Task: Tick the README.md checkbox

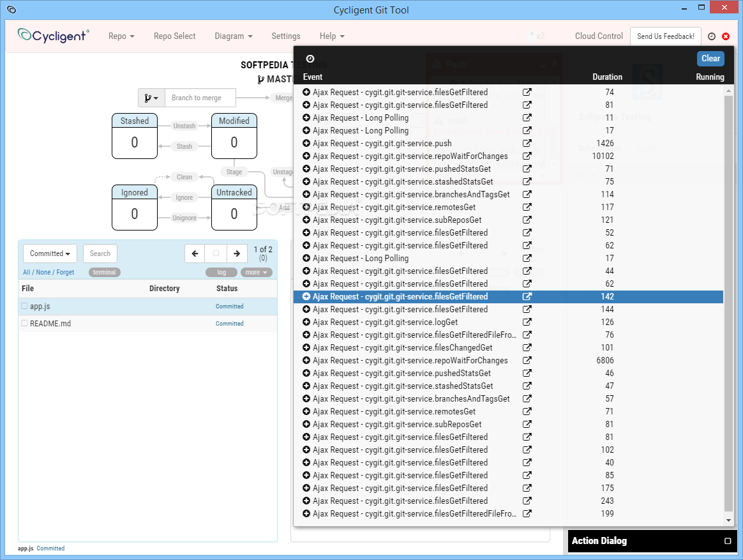Action: pyautogui.click(x=24, y=323)
